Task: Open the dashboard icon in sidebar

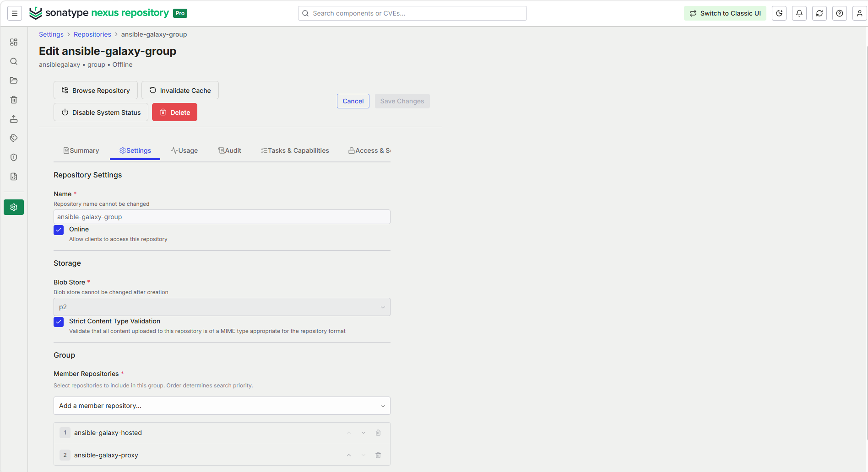Action: [14, 42]
